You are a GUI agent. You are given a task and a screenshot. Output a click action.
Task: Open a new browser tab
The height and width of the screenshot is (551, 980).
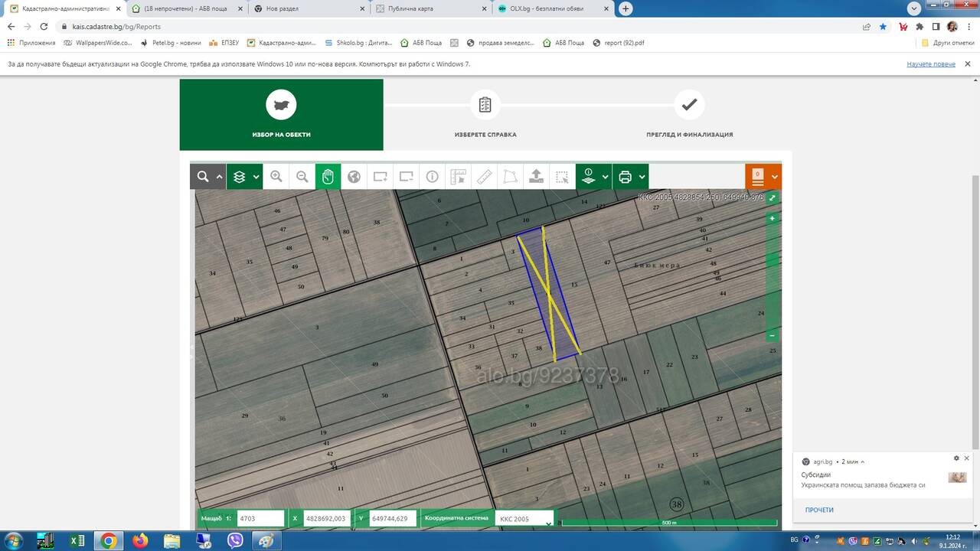(626, 8)
